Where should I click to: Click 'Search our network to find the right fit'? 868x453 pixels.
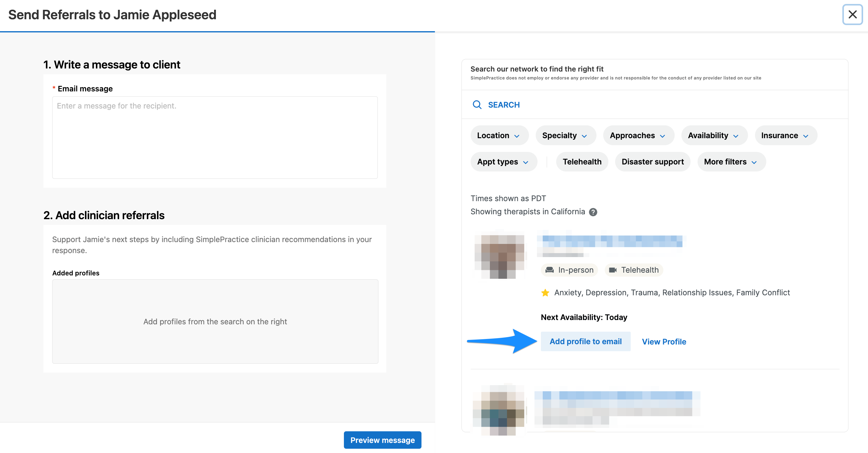537,69
